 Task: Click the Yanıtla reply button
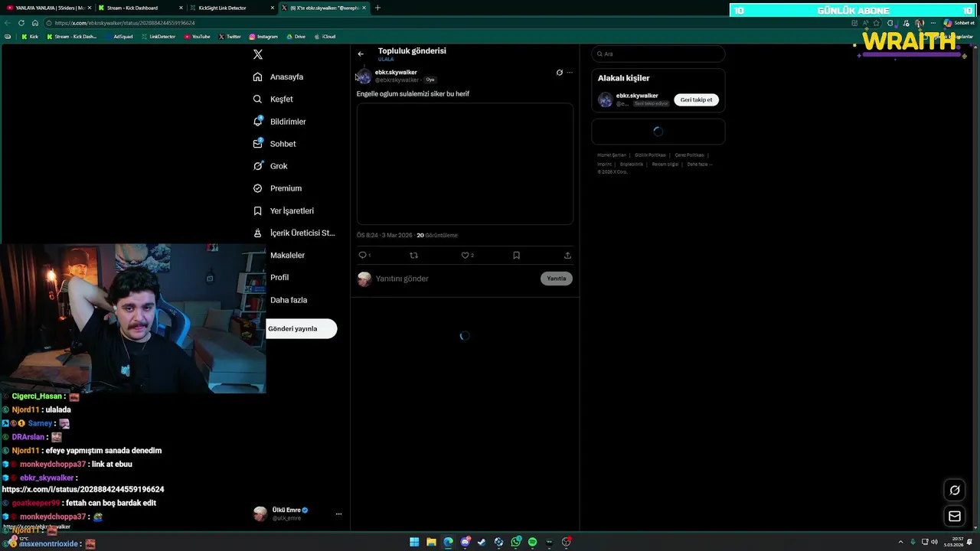[x=557, y=279]
